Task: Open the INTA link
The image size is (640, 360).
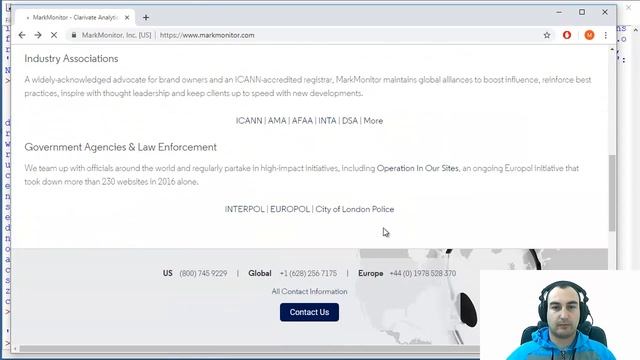Action: click(327, 121)
